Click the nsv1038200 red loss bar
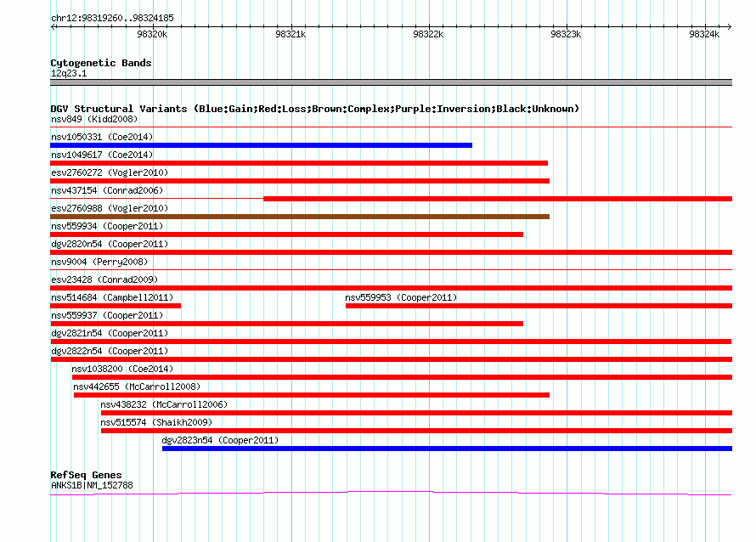This screenshot has height=542, width=756. 402,377
